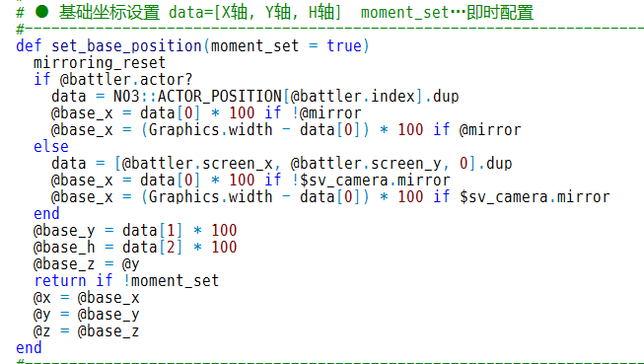644x364 pixels.
Task: Click the 'mirroring_reset' line
Action: (x=100, y=63)
